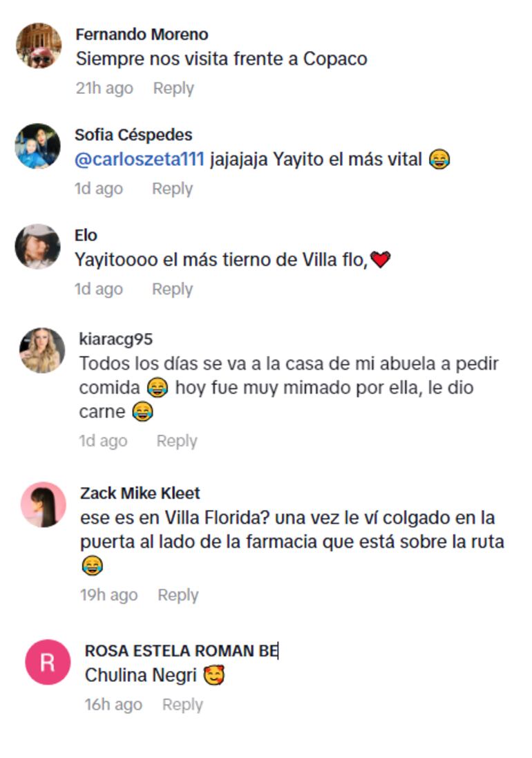Click the kiaracg95 username
Screen dimensions: 532x758
pos(116,339)
